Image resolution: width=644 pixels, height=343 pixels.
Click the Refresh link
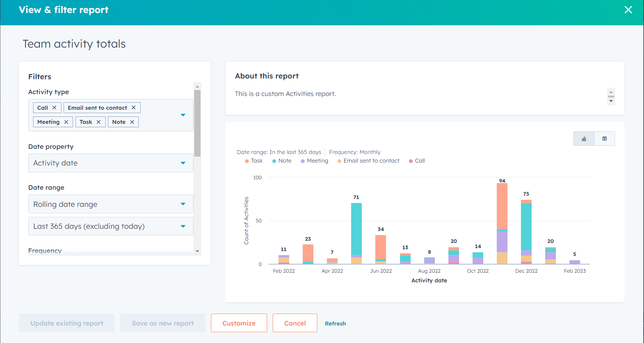(335, 323)
